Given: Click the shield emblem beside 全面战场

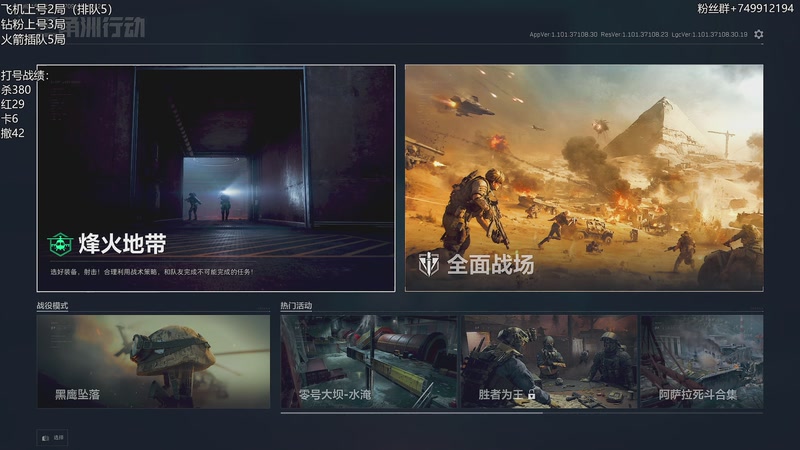Looking at the screenshot, I should coord(429,264).
